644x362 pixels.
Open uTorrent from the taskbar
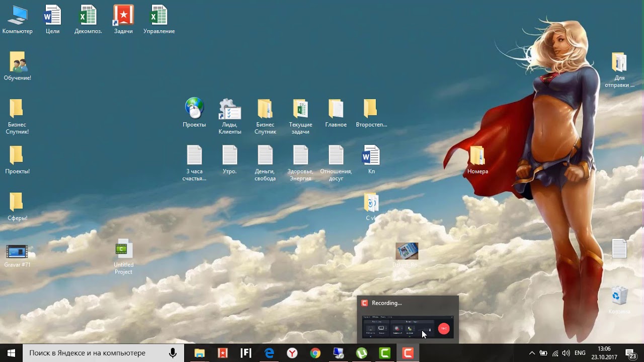tap(362, 353)
